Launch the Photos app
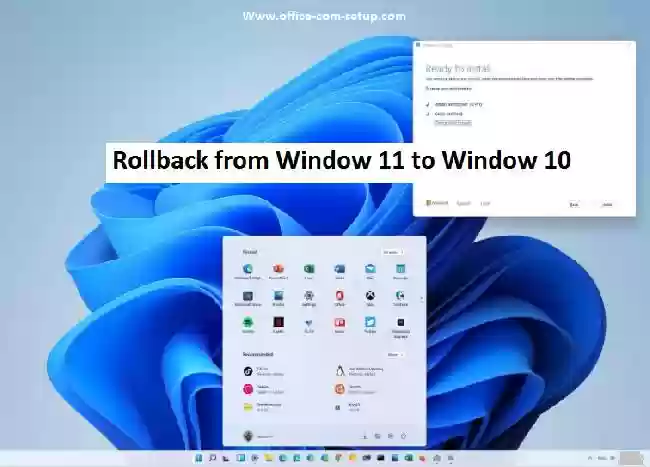650x467 pixels. (278, 296)
